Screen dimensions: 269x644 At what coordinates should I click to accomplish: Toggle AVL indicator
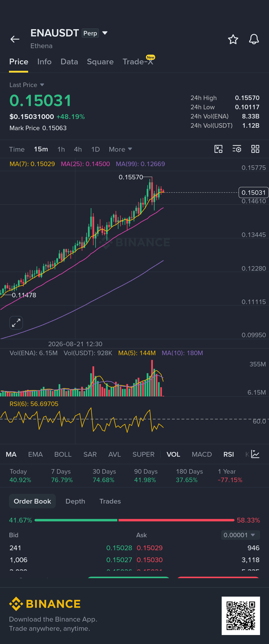(x=115, y=454)
